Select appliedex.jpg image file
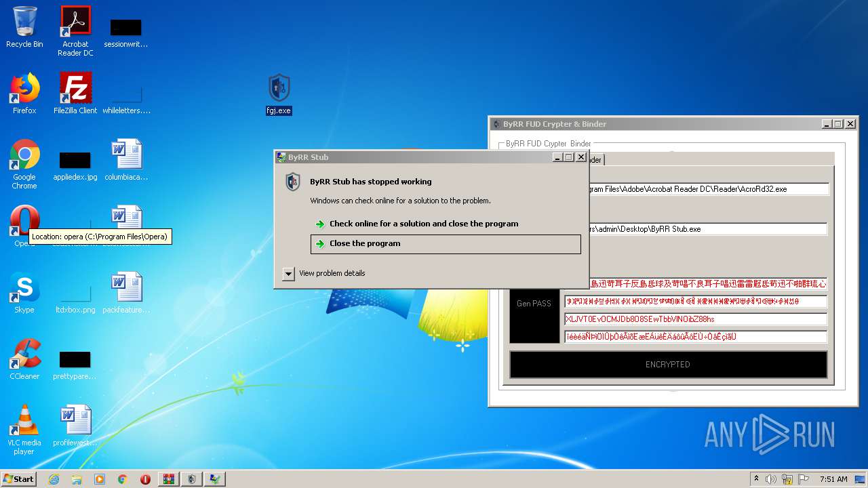Screen dimensions: 868x488 click(75, 166)
